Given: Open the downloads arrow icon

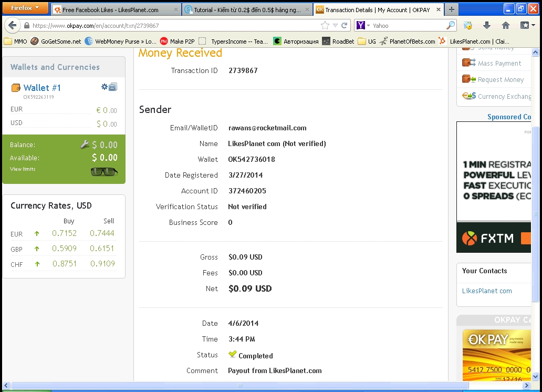Looking at the screenshot, I should tap(487, 25).
